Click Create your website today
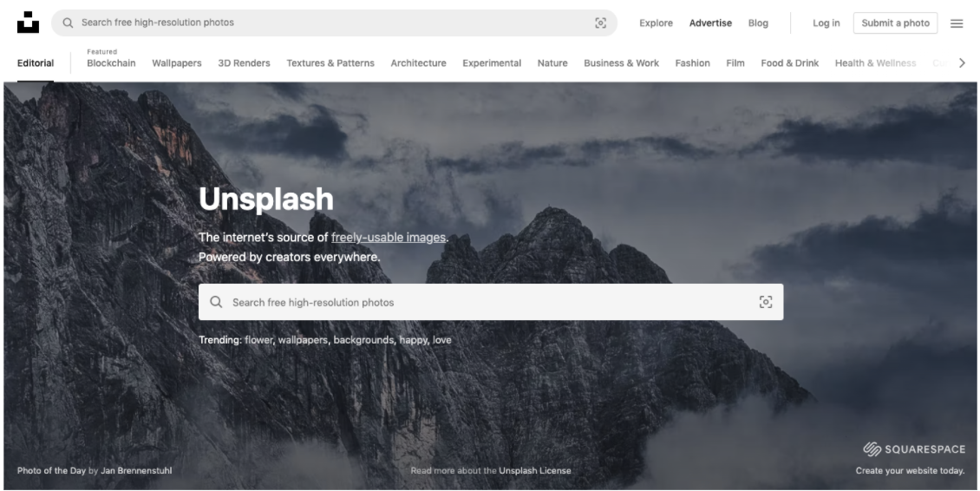 tap(910, 470)
